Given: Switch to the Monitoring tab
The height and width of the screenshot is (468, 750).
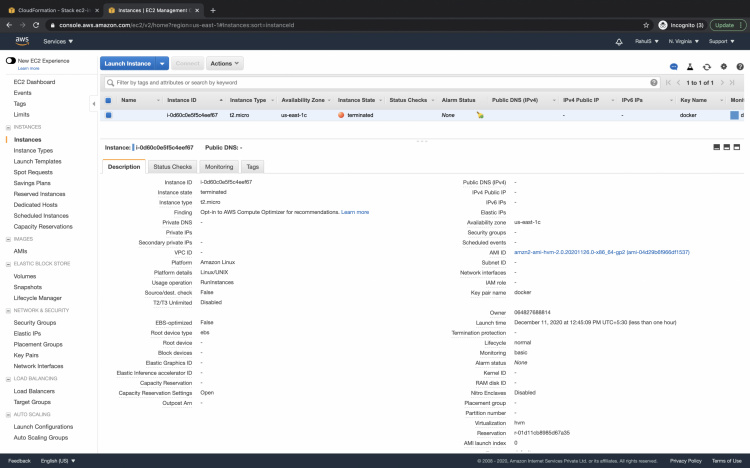Looking at the screenshot, I should pyautogui.click(x=218, y=166).
